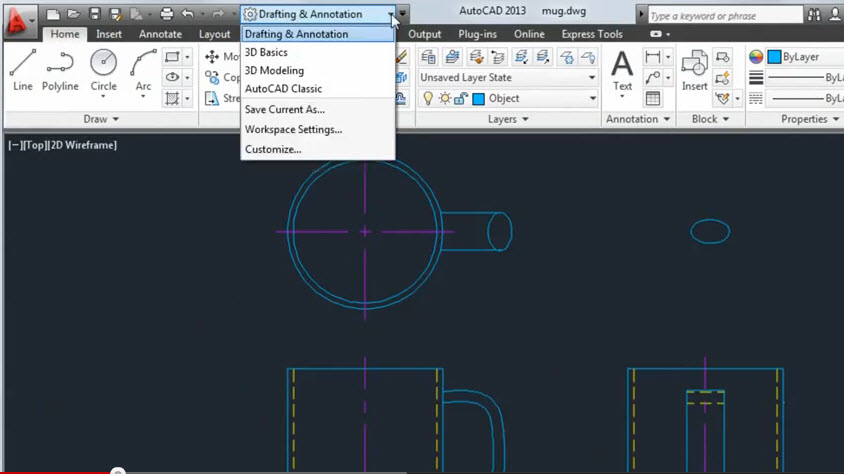Switch to the Layout ribbon tab
The width and height of the screenshot is (844, 474).
[214, 34]
